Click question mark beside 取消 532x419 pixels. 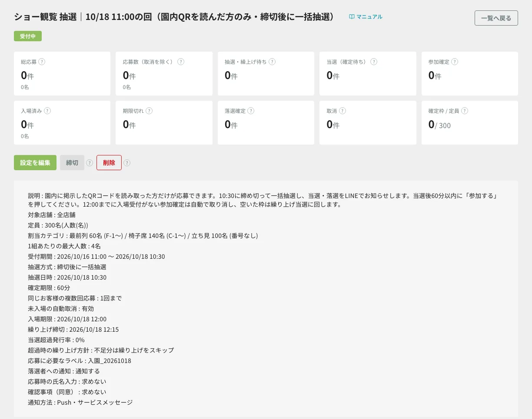pos(342,111)
